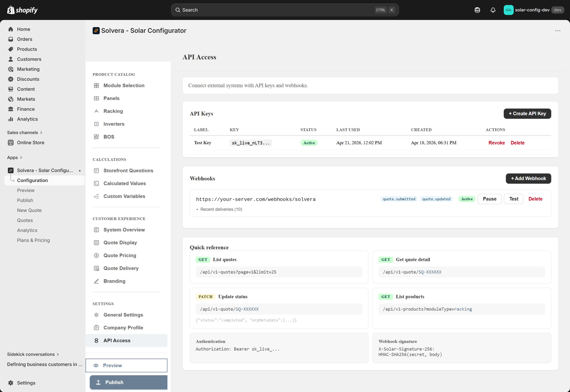Click the Online Store icon
The height and width of the screenshot is (392, 570).
pyautogui.click(x=11, y=143)
